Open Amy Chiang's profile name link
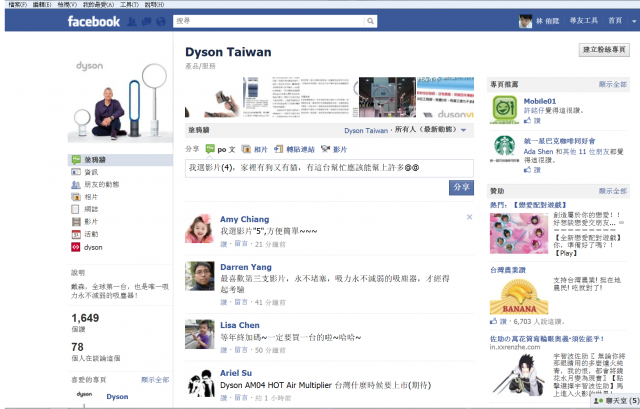This screenshot has width=640, height=409. click(x=244, y=219)
